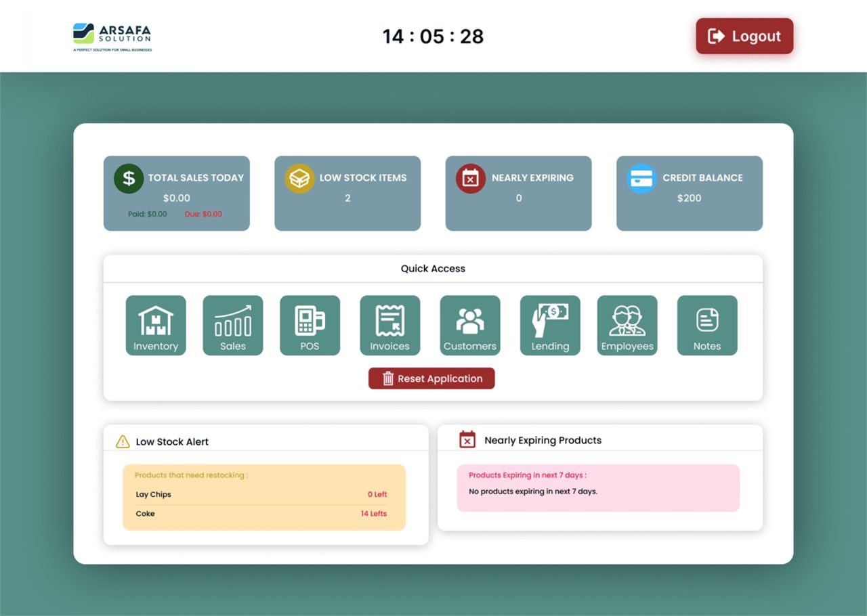Click the calendar icon on Nearly Expiring card

(x=471, y=179)
